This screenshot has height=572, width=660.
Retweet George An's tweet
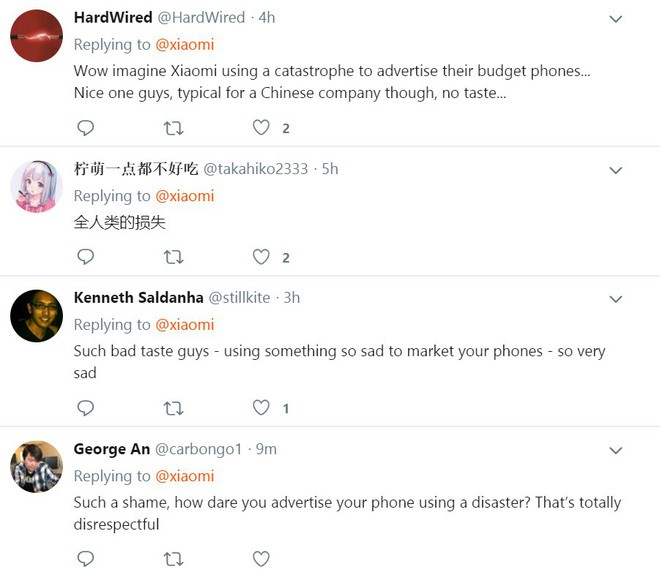[173, 559]
